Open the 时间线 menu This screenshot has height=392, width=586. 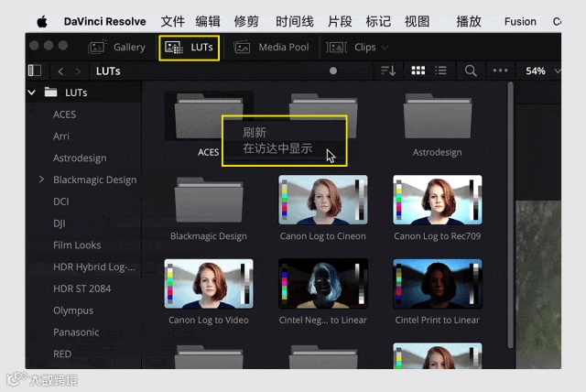295,22
